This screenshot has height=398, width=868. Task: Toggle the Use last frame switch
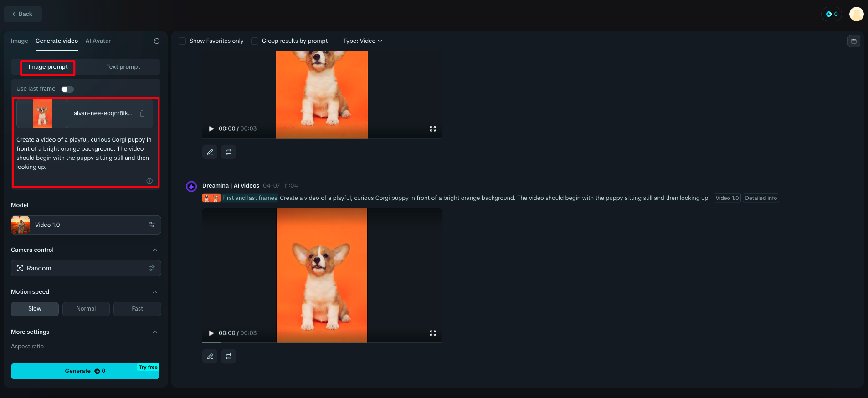(67, 89)
